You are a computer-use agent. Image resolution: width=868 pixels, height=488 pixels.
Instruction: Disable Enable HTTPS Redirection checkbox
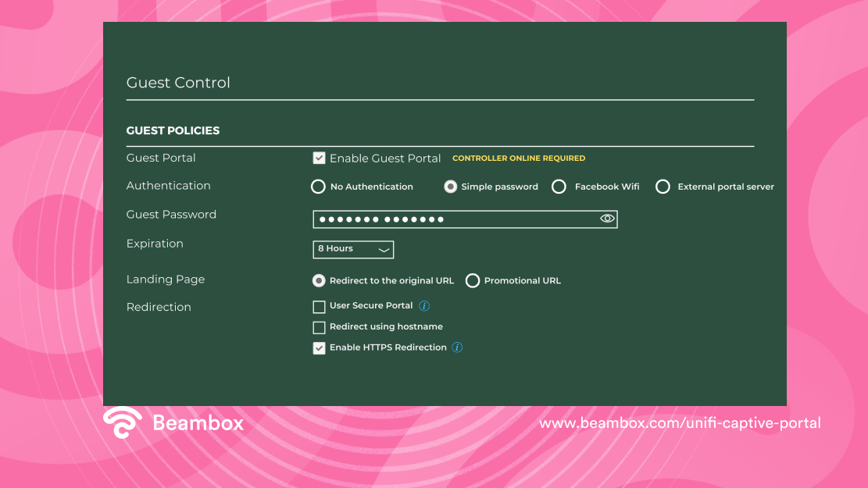(x=319, y=348)
